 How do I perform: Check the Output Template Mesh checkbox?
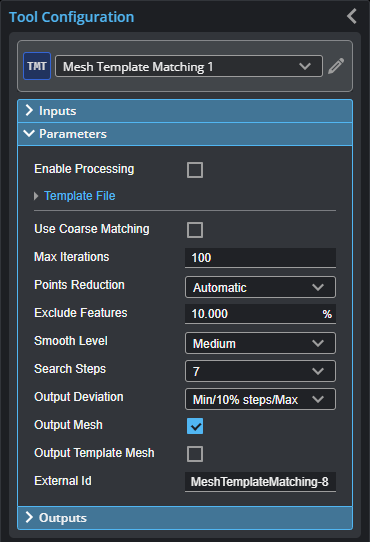pyautogui.click(x=195, y=454)
